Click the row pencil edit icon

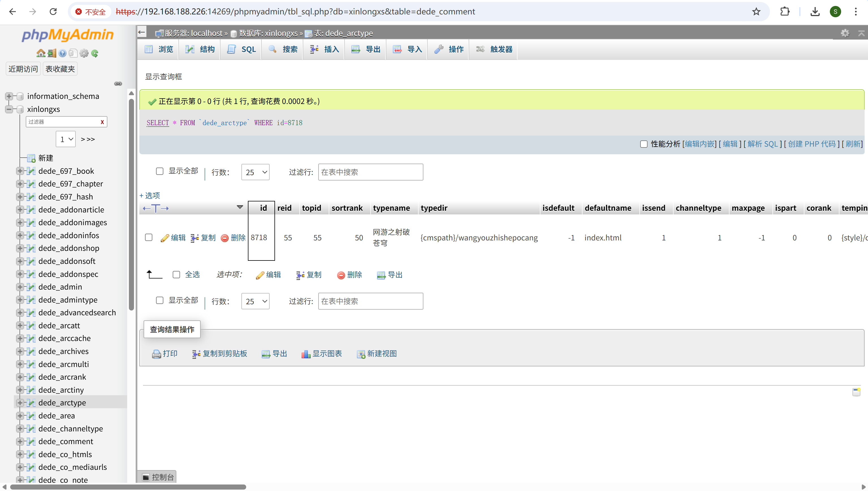click(x=164, y=238)
